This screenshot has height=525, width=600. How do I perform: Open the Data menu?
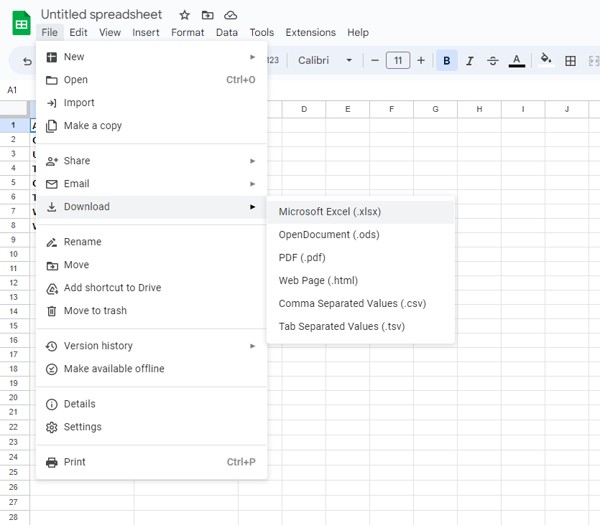[x=227, y=33]
